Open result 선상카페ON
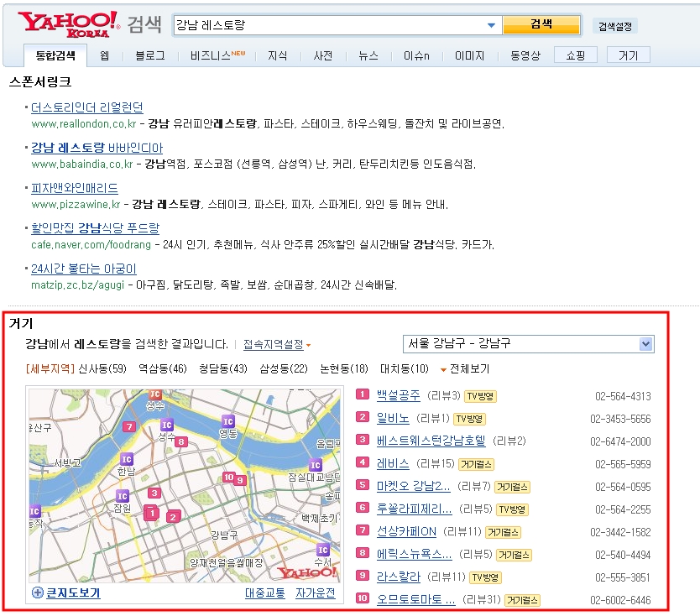Image resolution: width=700 pixels, height=616 pixels. [406, 531]
